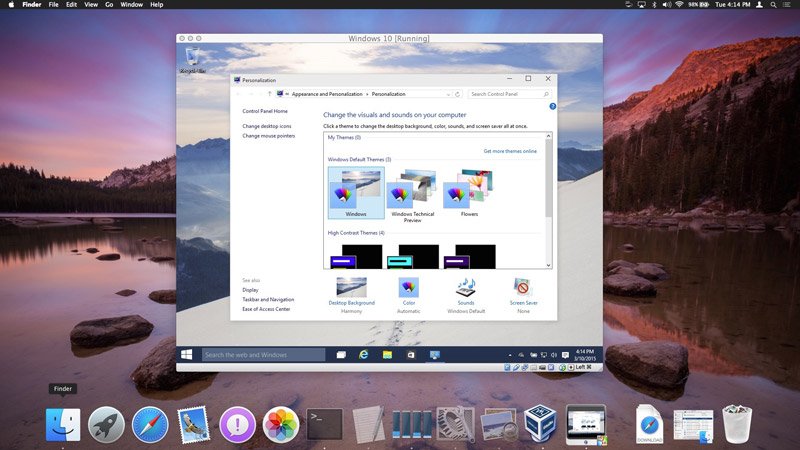
Task: Click VirtualBox cube icon in Dock
Action: coord(541,423)
